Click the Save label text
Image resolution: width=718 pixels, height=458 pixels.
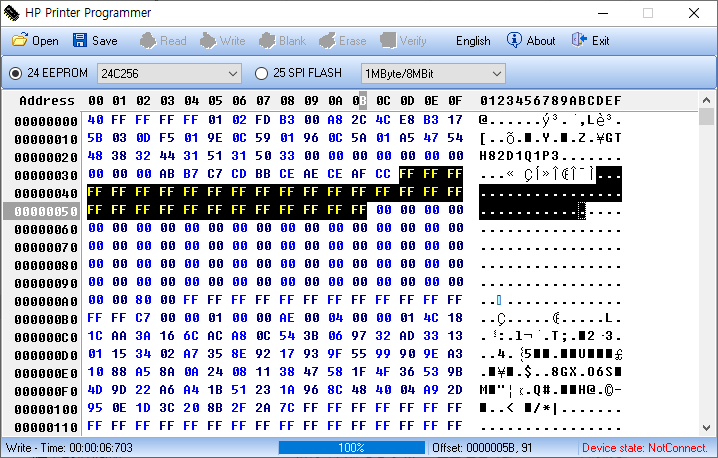click(104, 41)
